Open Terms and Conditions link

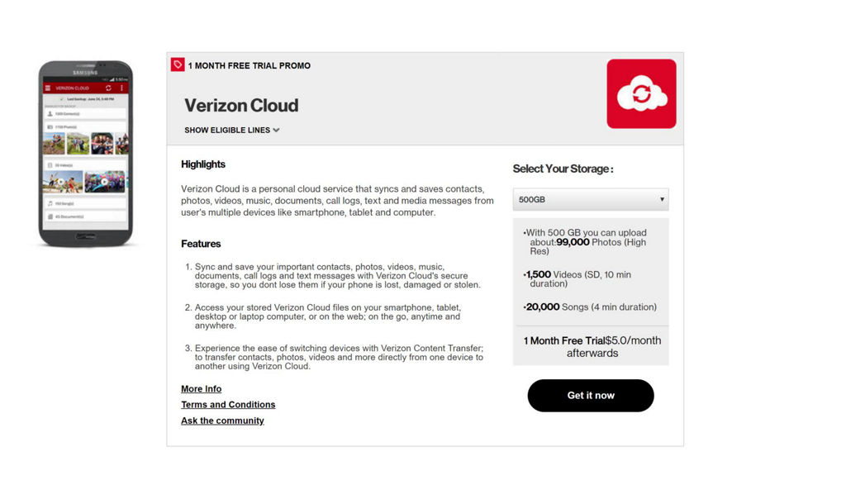228,405
